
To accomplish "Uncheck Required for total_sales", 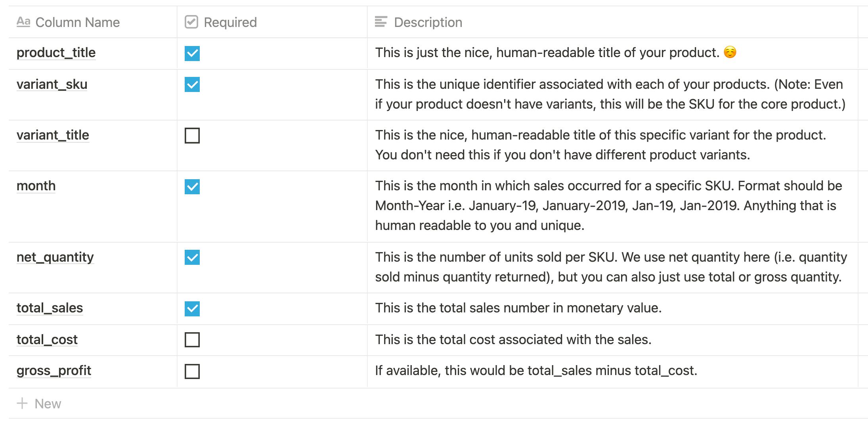I will click(192, 309).
